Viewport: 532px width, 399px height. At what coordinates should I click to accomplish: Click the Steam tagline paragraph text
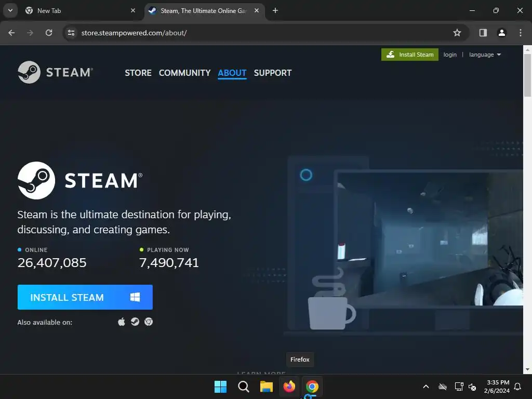tap(124, 222)
